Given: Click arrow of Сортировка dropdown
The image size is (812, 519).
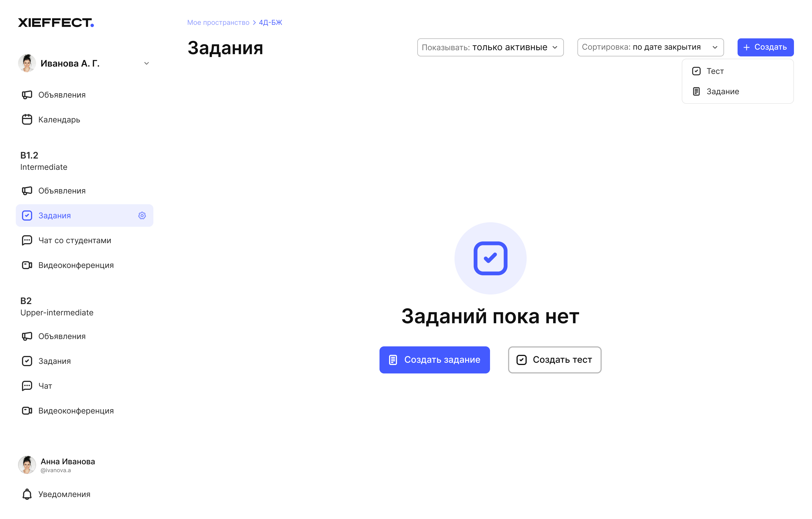Looking at the screenshot, I should click(715, 47).
